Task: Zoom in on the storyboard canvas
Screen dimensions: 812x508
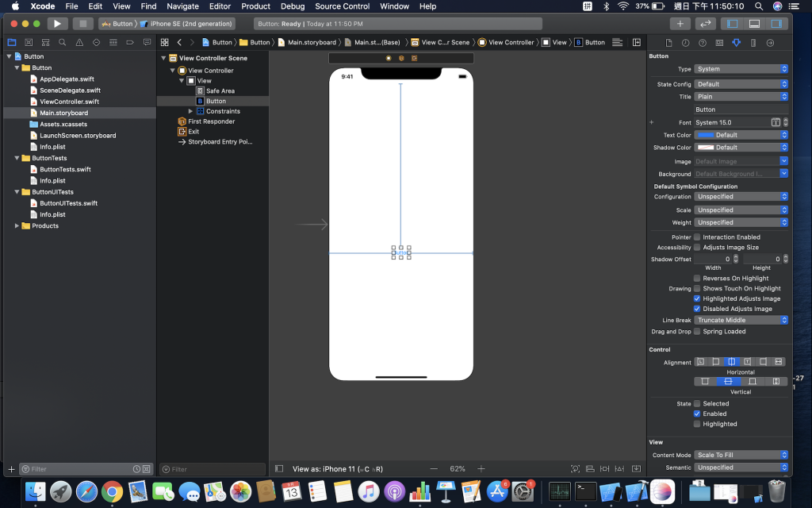Action: pyautogui.click(x=481, y=468)
